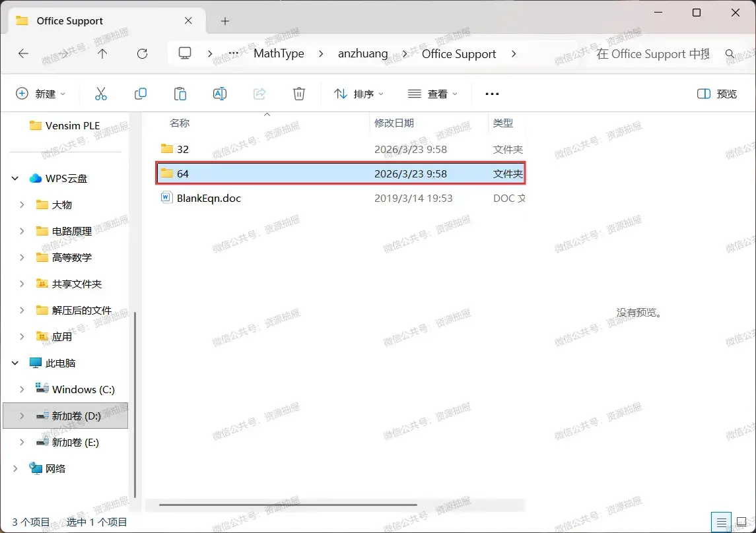This screenshot has height=533, width=756.
Task: Go to MathType in the breadcrumb
Action: pyautogui.click(x=279, y=53)
